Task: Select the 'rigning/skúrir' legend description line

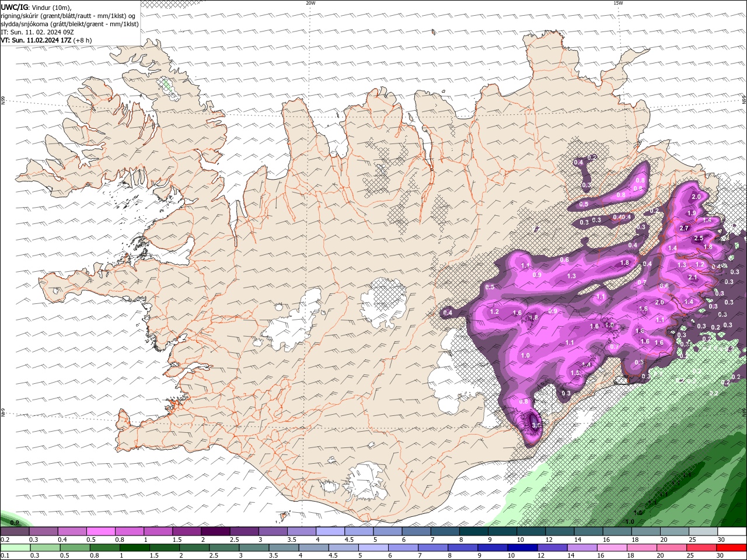Action: [x=68, y=16]
